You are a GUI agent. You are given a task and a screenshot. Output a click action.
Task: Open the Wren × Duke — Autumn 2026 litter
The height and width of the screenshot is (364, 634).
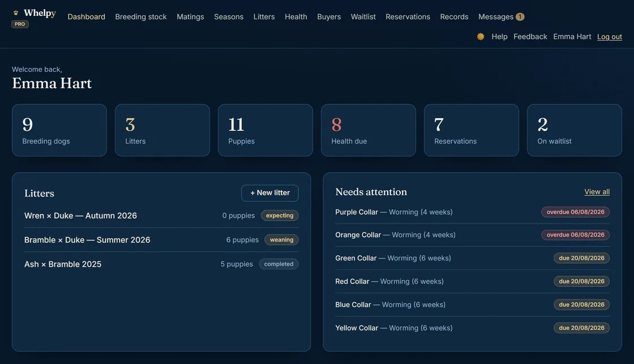point(161,216)
